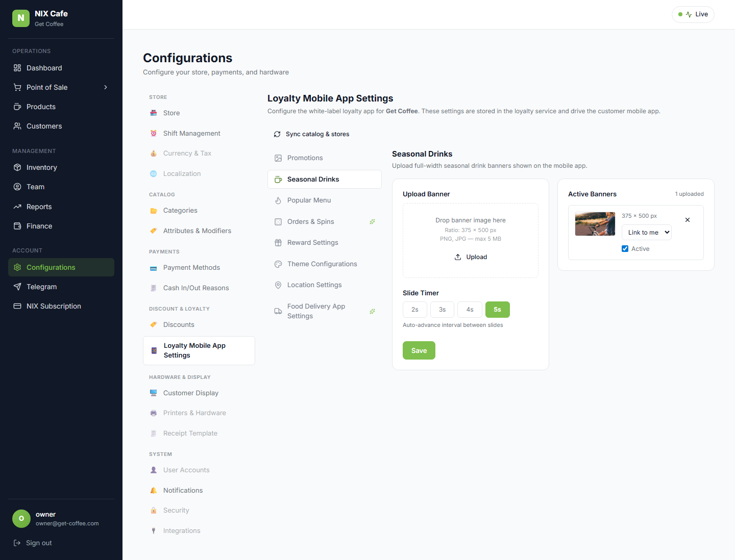Viewport: 735px width, 560px height.
Task: Click the Reward Settings gift icon
Action: (278, 243)
